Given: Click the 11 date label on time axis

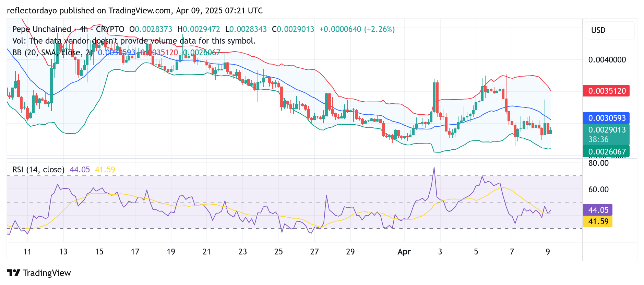Looking at the screenshot, I should click(x=27, y=252).
